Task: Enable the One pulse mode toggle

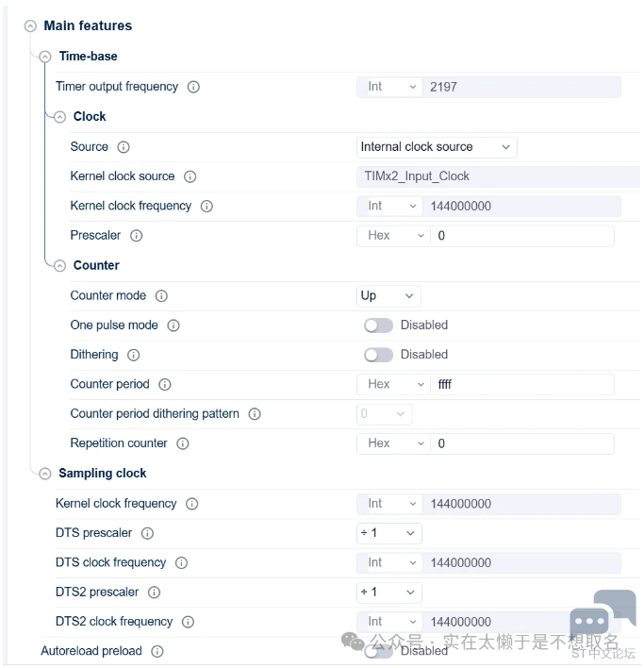Action: 378,326
